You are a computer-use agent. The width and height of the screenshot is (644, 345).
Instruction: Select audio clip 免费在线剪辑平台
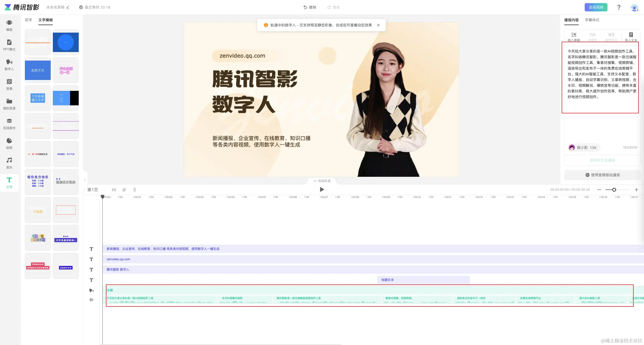pos(545,299)
